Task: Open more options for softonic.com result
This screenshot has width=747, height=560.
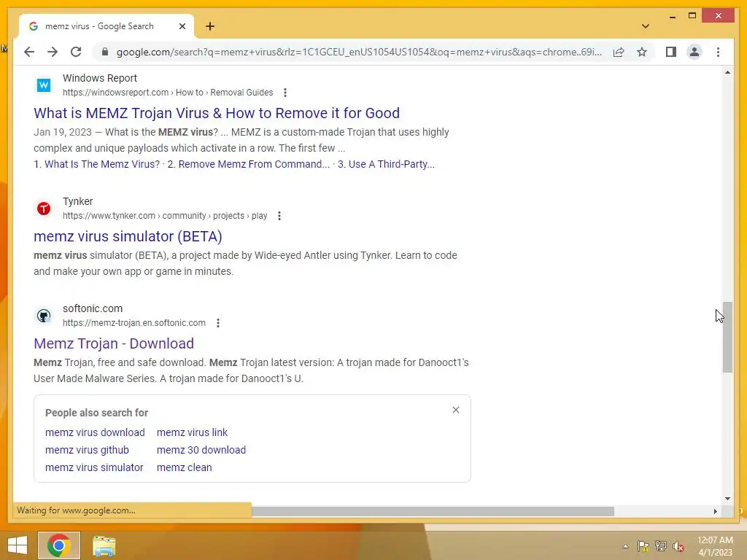Action: [x=217, y=323]
